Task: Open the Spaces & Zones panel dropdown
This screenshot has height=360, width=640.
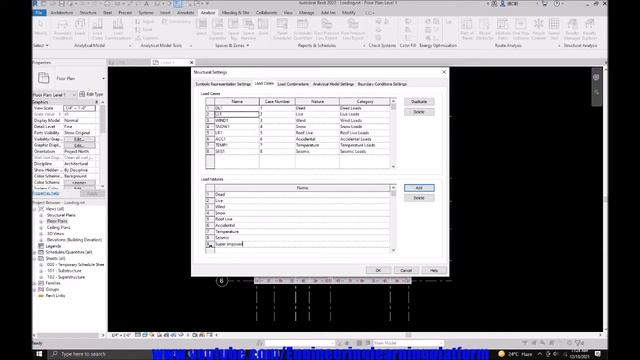Action: (x=232, y=46)
